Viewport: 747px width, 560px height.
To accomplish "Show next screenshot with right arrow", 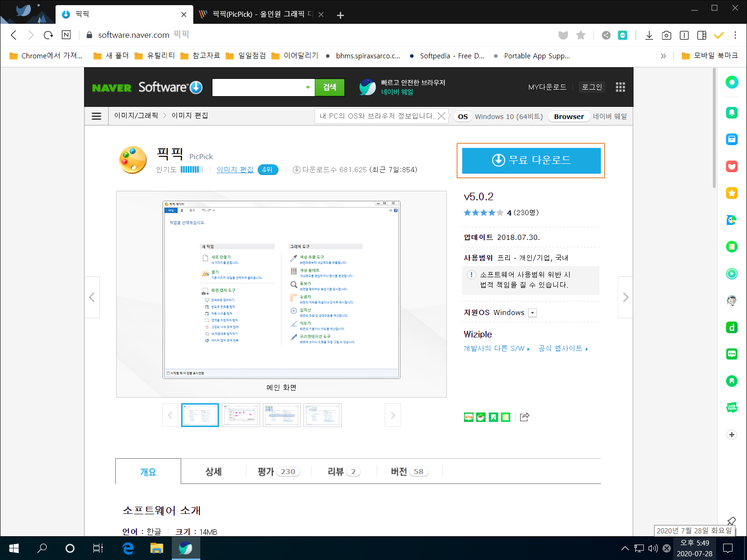I will tap(625, 297).
